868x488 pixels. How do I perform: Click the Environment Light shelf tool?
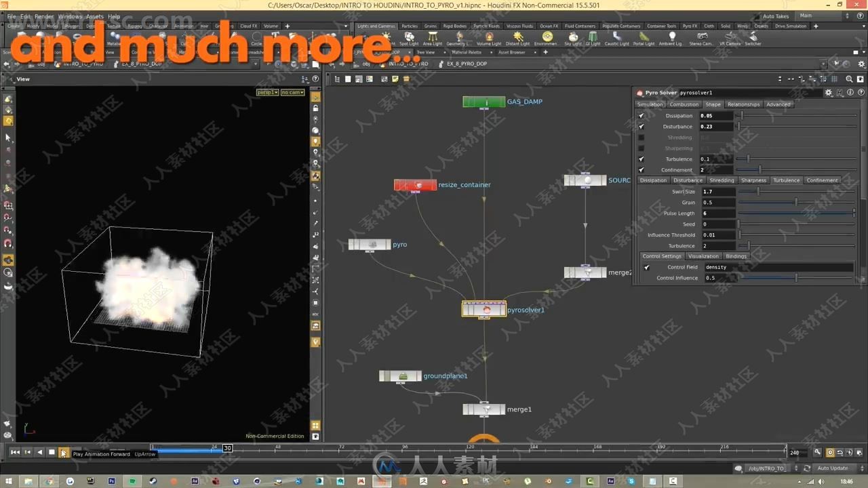point(547,39)
